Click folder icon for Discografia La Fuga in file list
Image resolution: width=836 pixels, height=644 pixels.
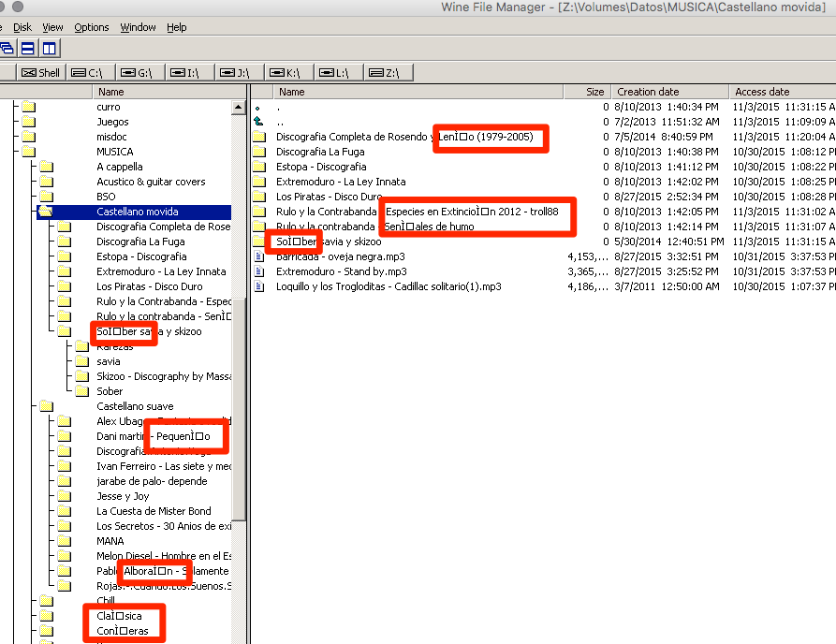click(259, 152)
